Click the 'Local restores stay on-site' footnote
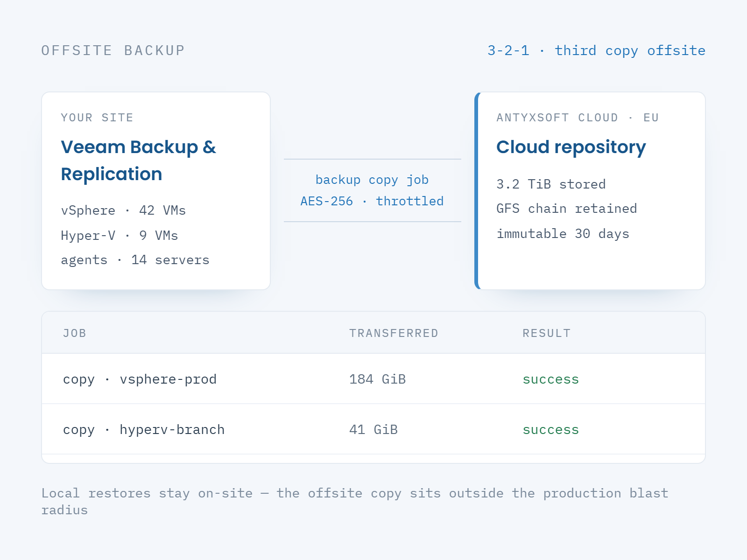747x560 pixels. [355, 501]
